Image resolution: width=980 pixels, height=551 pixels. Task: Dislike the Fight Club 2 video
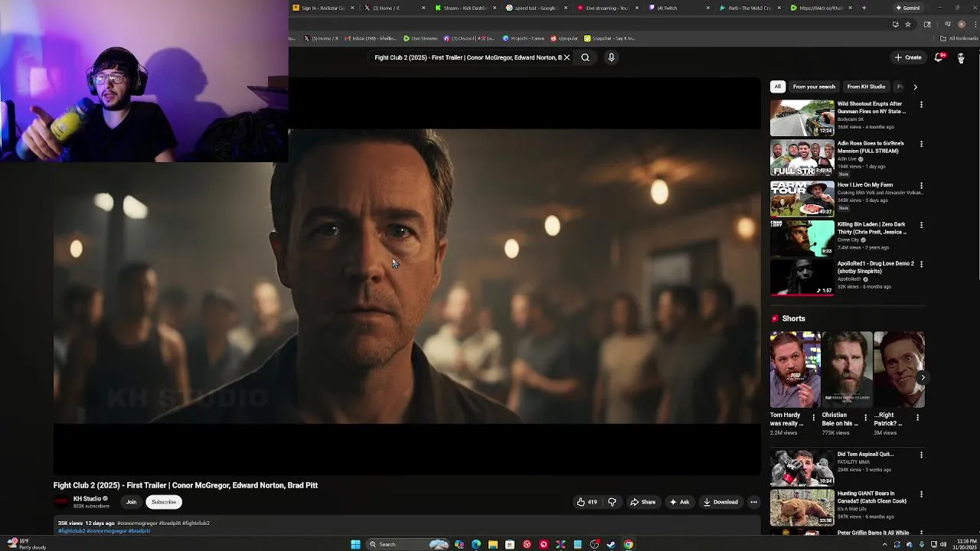(x=612, y=502)
